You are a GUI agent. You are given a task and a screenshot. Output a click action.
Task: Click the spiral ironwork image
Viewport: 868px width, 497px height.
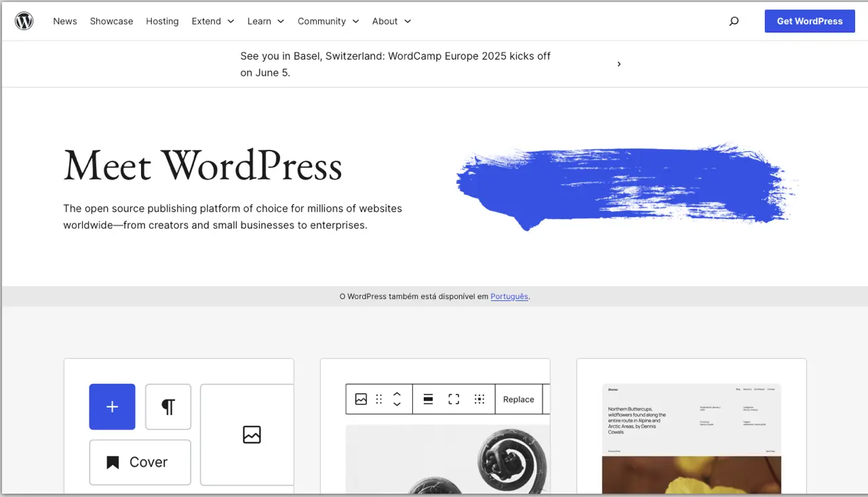pos(448,459)
